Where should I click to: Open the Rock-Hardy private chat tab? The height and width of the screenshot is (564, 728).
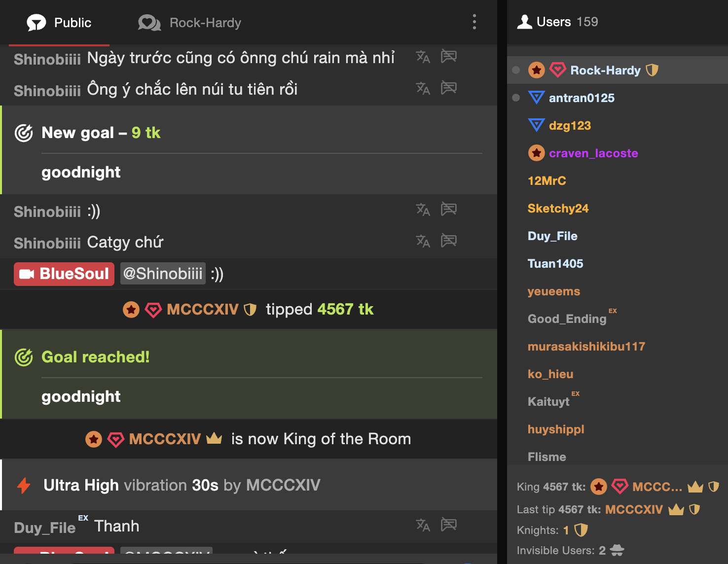[190, 23]
